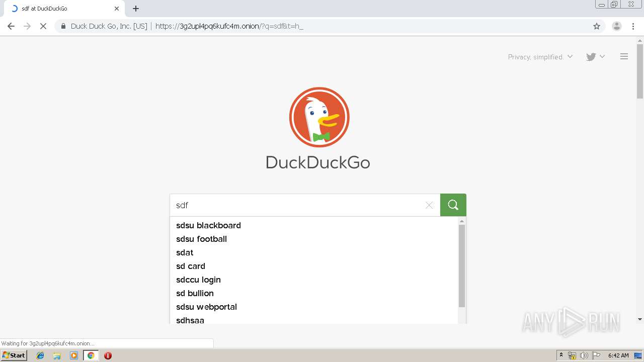Click the show desktop tray icon

click(638, 355)
